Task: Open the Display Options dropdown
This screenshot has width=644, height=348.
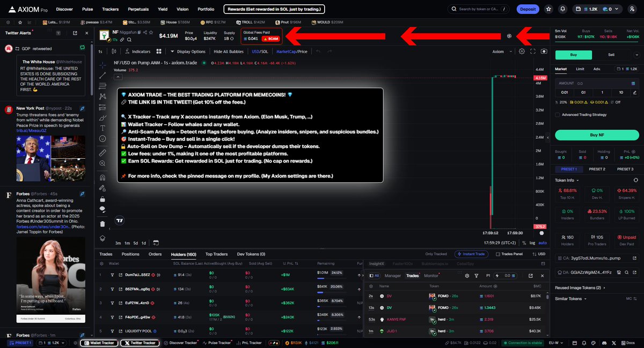Action: pos(188,51)
